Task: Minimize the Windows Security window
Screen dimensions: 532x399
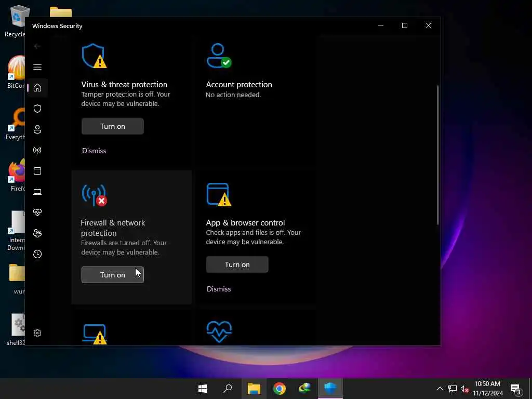Action: tap(381, 25)
